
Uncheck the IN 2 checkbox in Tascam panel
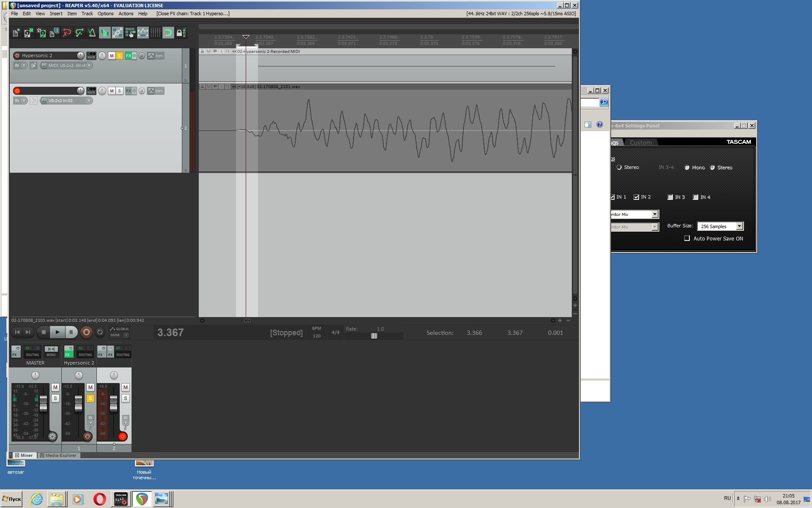click(x=636, y=197)
